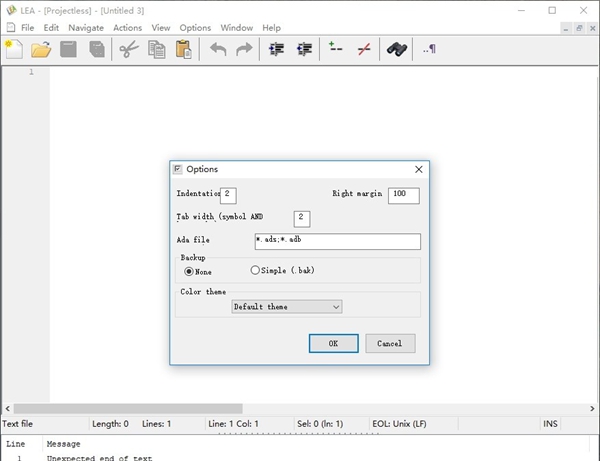
Task: Select Simple (.bak) backup option
Action: coord(282,270)
